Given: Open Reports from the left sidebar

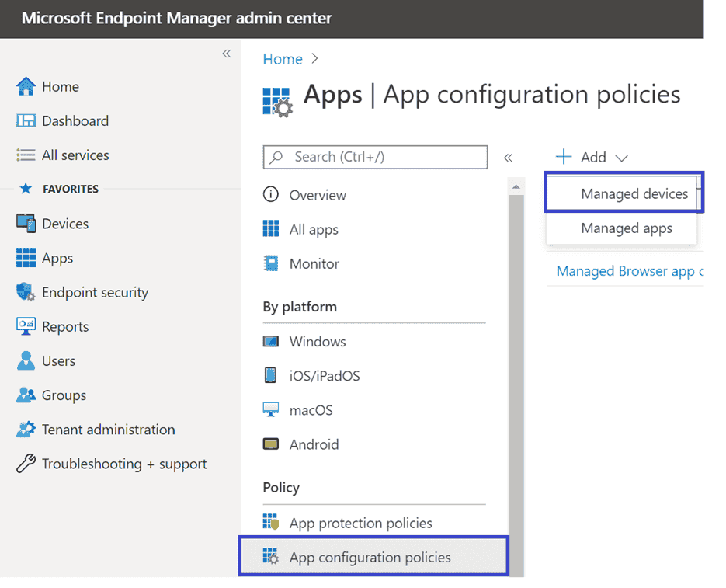Looking at the screenshot, I should point(64,326).
